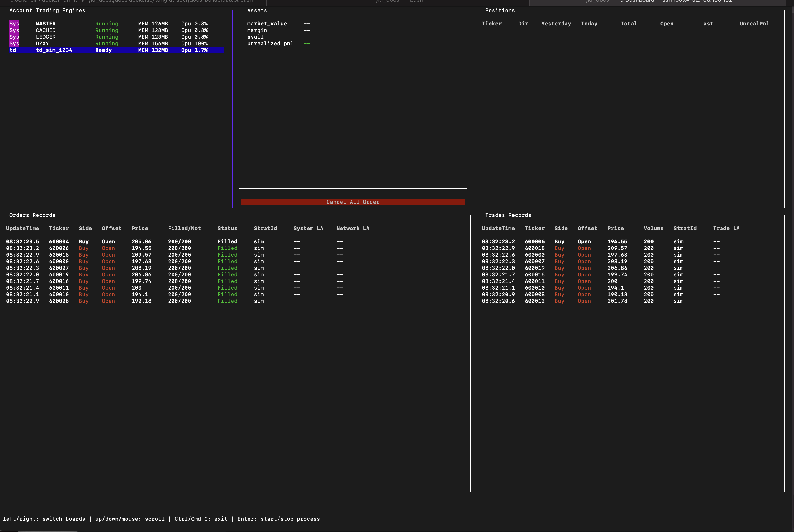
Task: Click the 'left/right: switch boards' footer hint
Action: point(44,519)
